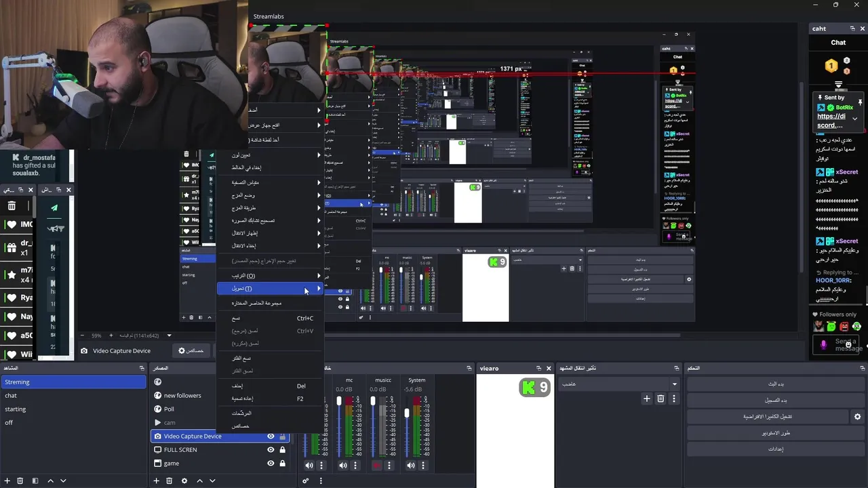Click Properties button on source toolbar

191,351
